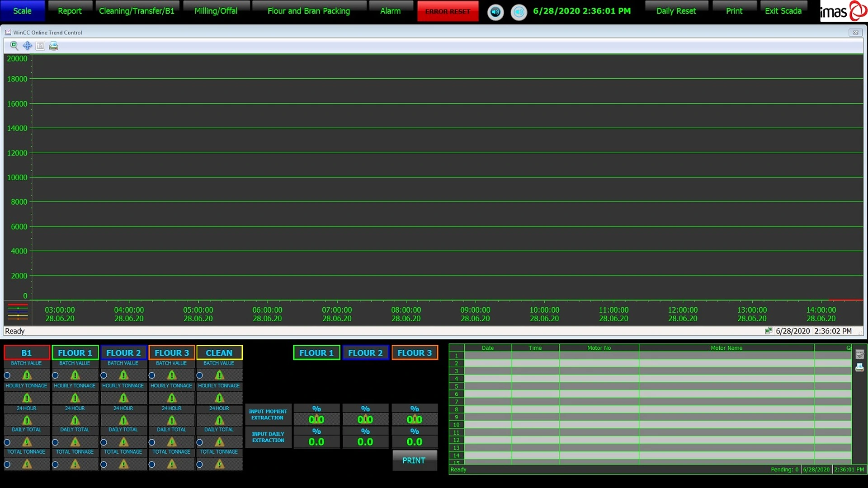Select the move axes tool in trend toolbar
The height and width of the screenshot is (488, 868).
(27, 46)
